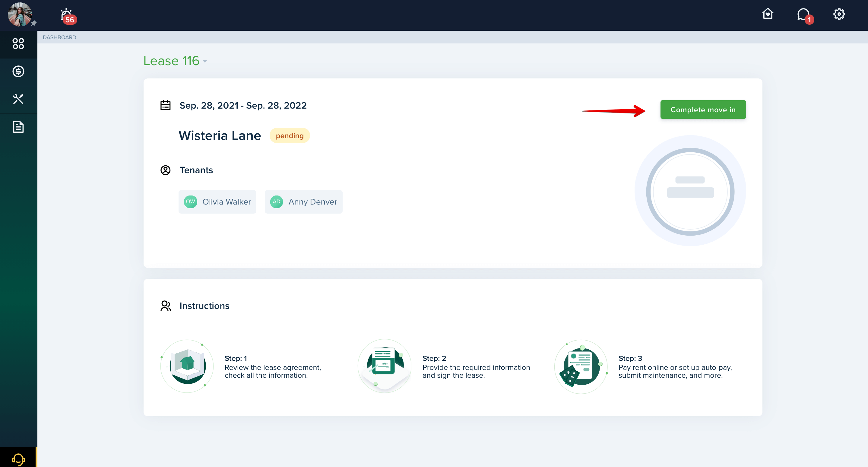Click the circular lease placeholder graphic
The height and width of the screenshot is (467, 868).
[x=690, y=191]
